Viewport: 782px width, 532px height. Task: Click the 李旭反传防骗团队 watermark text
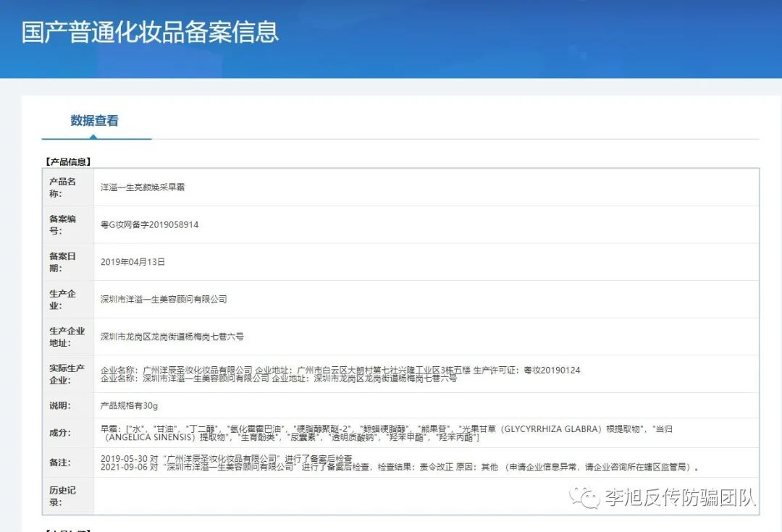click(681, 497)
